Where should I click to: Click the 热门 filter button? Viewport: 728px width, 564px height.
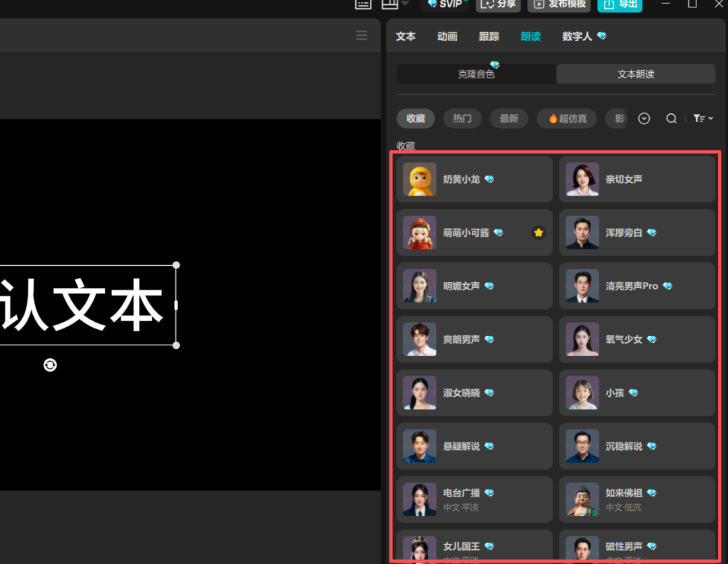click(x=462, y=118)
